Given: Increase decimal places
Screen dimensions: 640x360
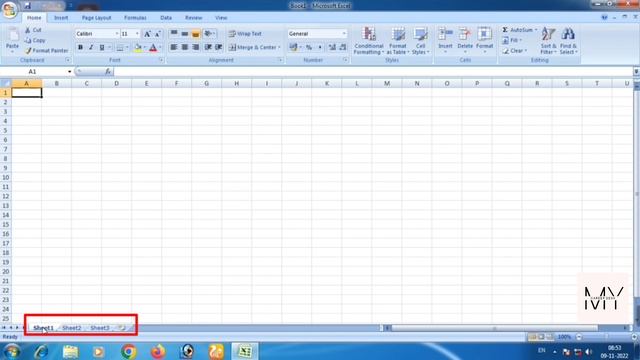Looking at the screenshot, I should [332, 47].
